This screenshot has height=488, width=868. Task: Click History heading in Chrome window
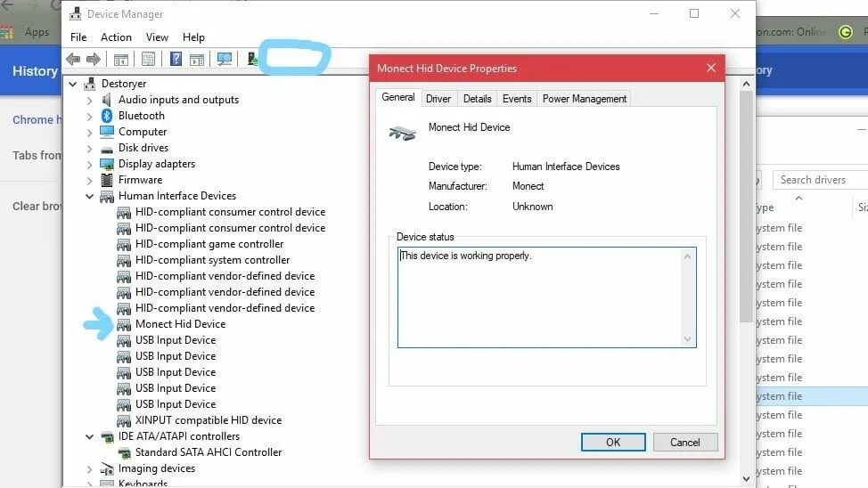click(x=35, y=71)
